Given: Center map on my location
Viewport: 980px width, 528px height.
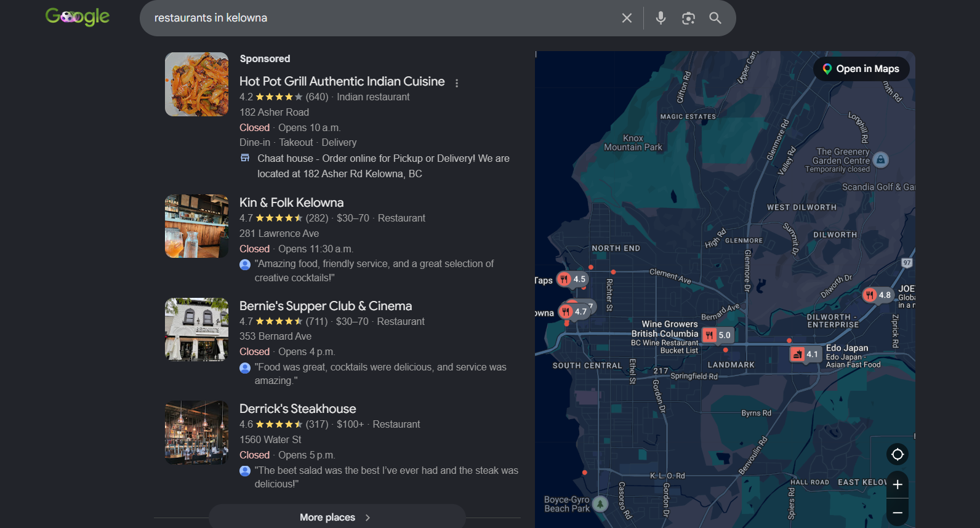Looking at the screenshot, I should (898, 454).
